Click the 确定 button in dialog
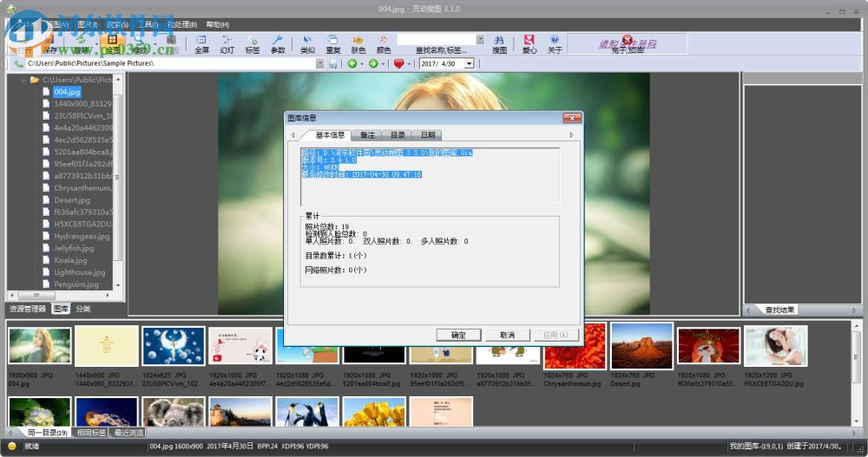Screen dimensions: 868x457 click(458, 335)
